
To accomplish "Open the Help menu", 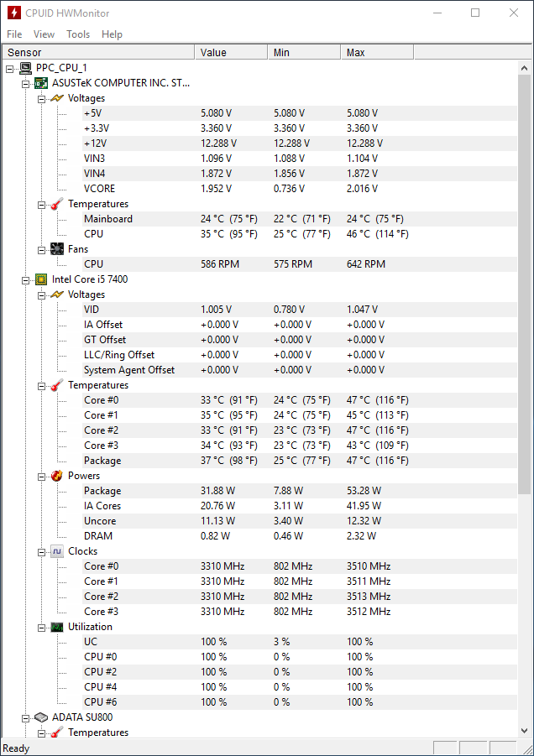I will tap(112, 34).
